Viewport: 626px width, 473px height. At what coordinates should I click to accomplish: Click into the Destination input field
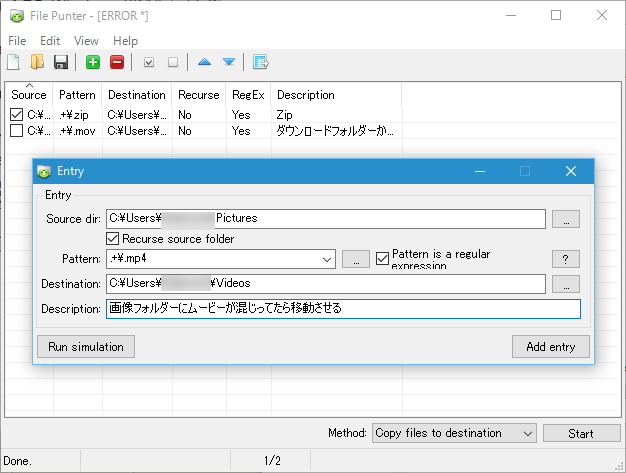326,284
